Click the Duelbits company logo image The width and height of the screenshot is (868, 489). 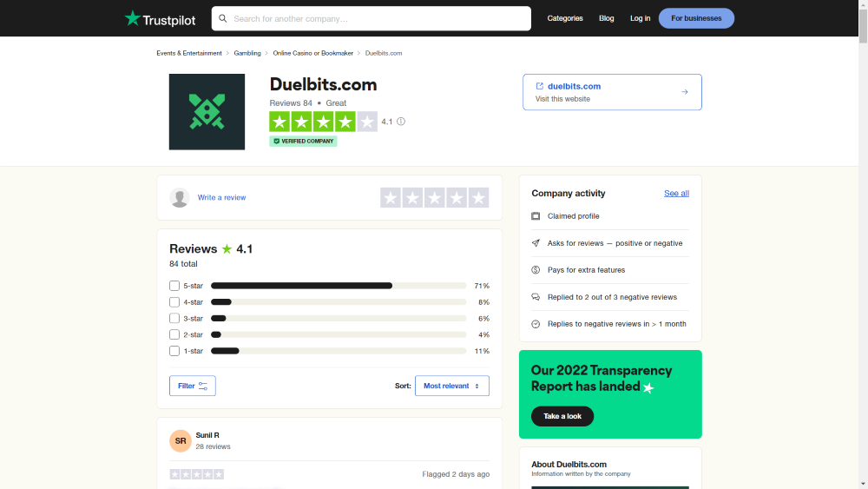(x=207, y=112)
